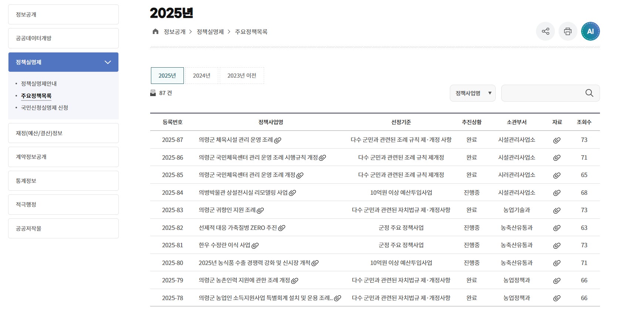Open 계약정보공개 sidebar menu item
Viewport: 644px width, 316px height.
pyautogui.click(x=63, y=157)
